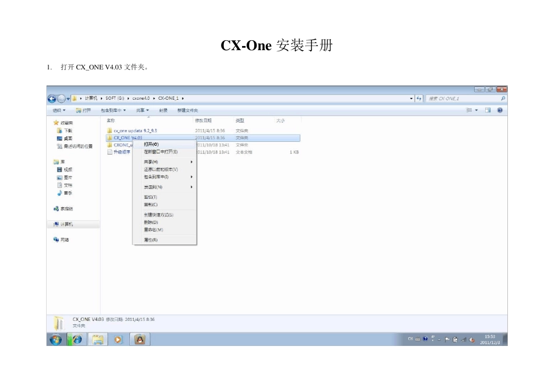
Task: Choose 打开(O) in the context menu
Action: tap(164, 144)
